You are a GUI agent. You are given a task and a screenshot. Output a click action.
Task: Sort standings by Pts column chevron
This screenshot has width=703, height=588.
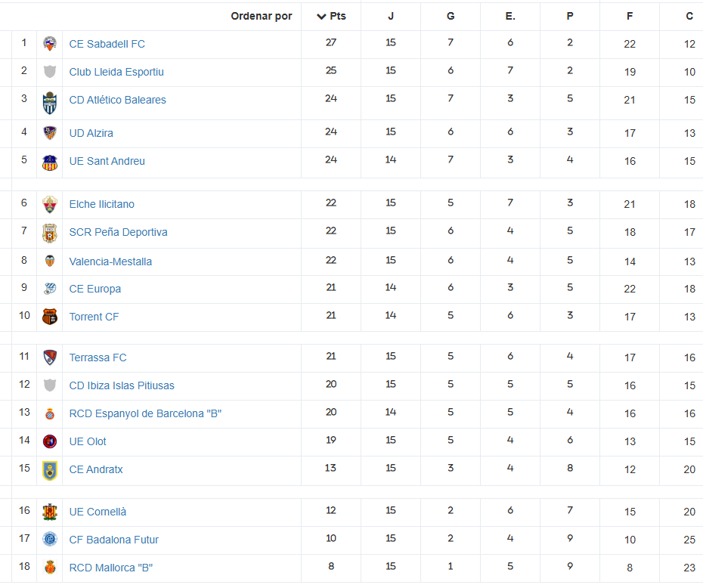[x=321, y=17]
